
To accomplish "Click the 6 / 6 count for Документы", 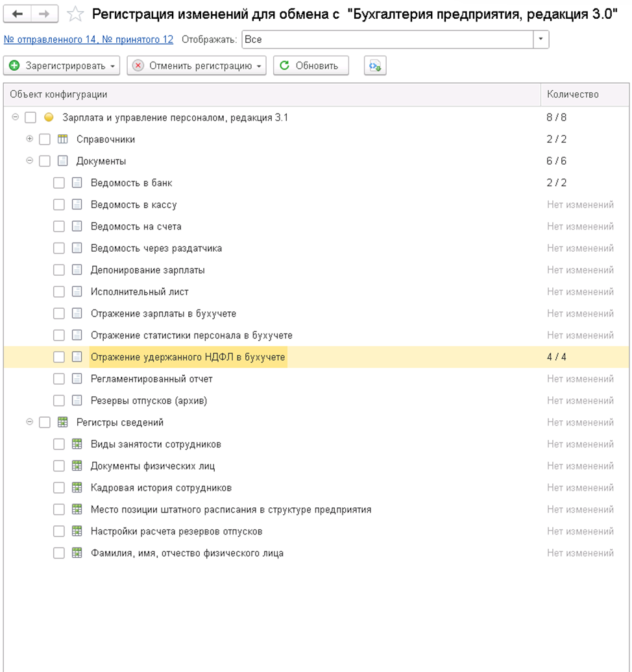I will point(557,161).
